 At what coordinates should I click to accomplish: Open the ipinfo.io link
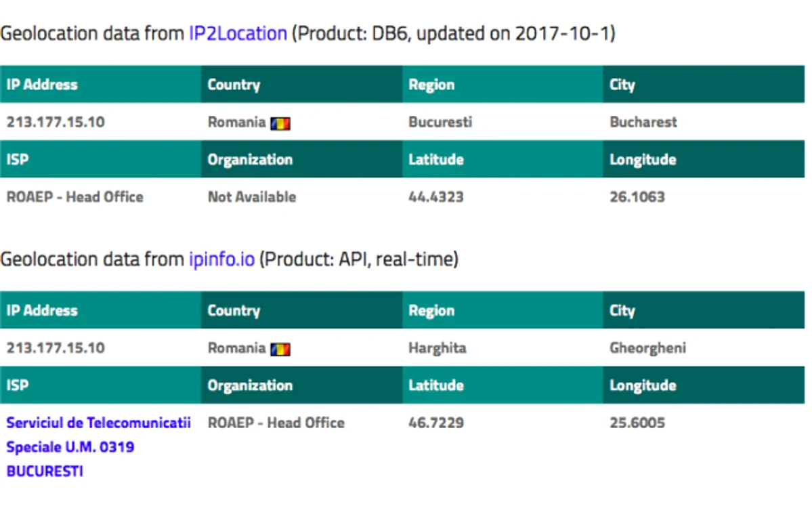pos(221,259)
